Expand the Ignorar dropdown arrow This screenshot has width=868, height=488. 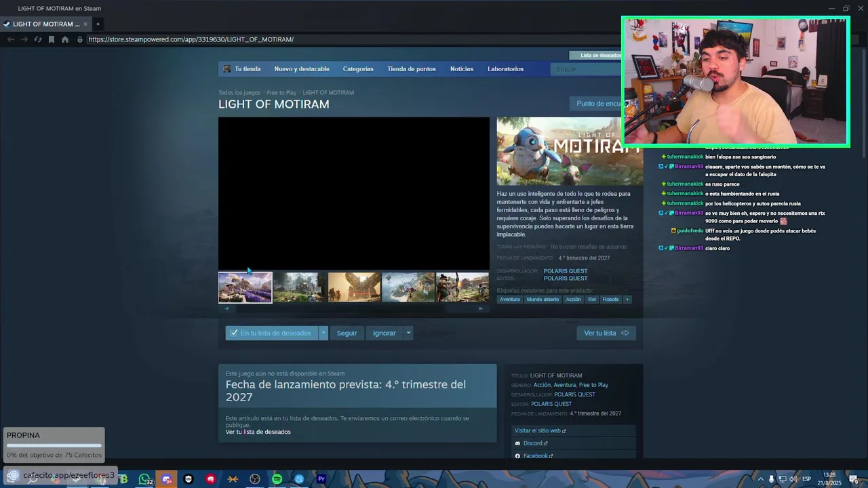coord(408,333)
